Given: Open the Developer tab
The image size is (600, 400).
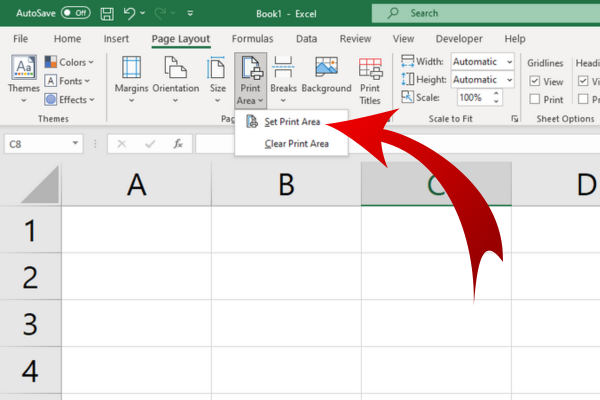Looking at the screenshot, I should tap(459, 39).
